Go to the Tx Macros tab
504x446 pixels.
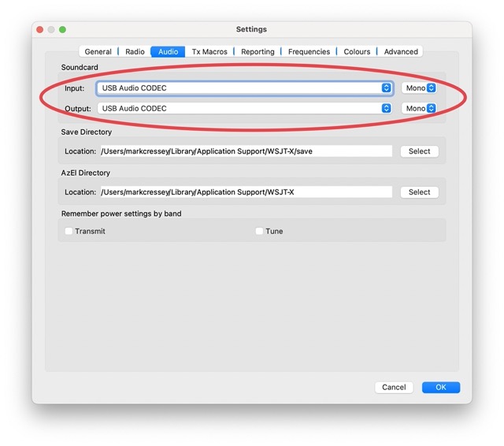pos(209,52)
